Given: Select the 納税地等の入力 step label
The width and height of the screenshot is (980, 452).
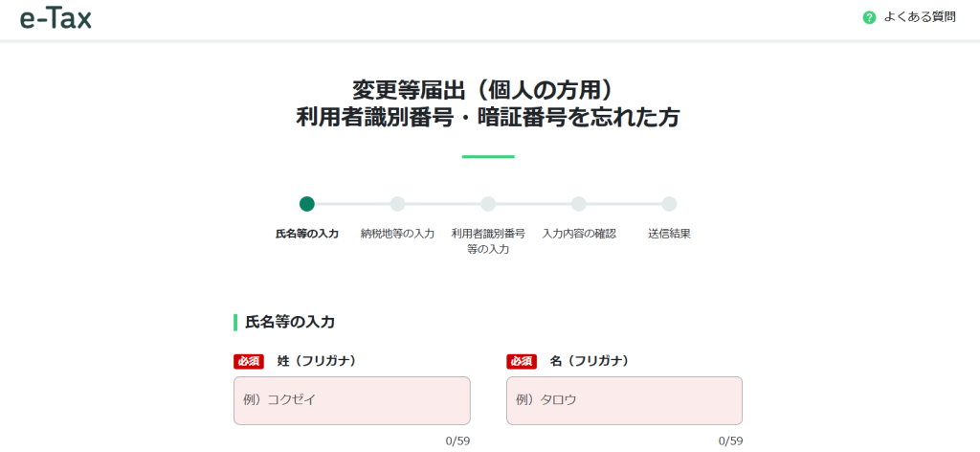Looking at the screenshot, I should (x=397, y=234).
